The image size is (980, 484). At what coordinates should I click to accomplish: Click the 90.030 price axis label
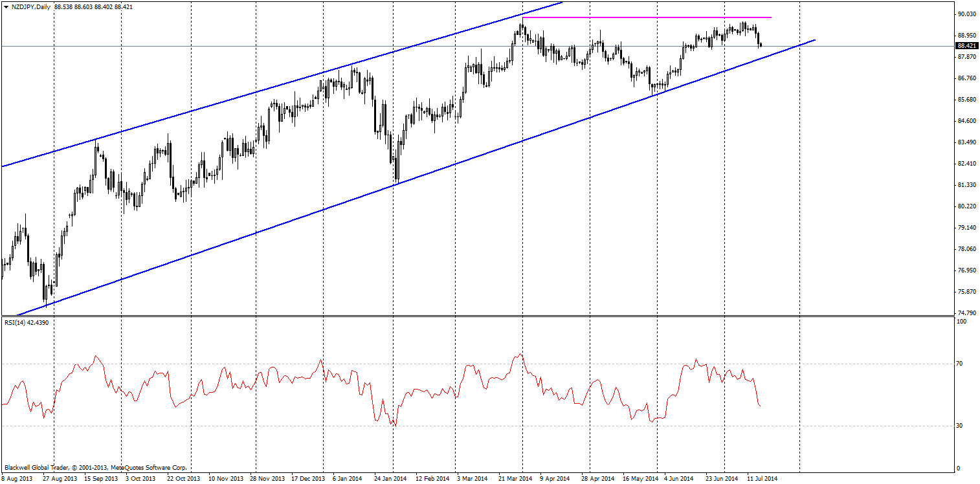[x=966, y=14]
